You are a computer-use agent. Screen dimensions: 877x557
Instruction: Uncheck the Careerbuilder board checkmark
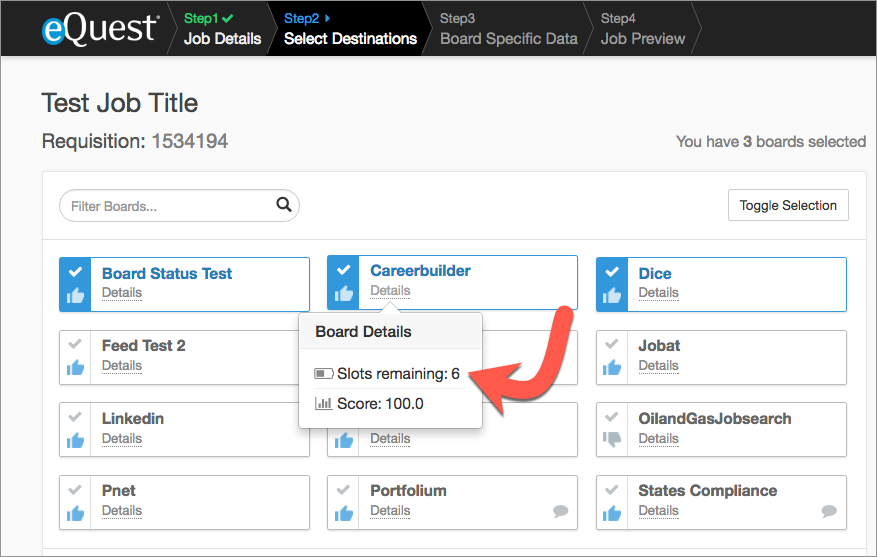pyautogui.click(x=344, y=270)
